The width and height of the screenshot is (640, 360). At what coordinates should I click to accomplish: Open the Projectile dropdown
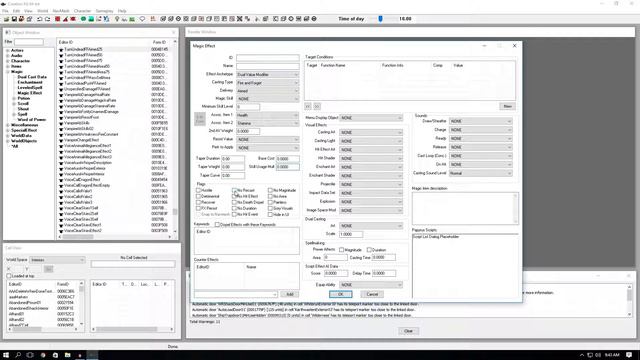tap(371, 184)
